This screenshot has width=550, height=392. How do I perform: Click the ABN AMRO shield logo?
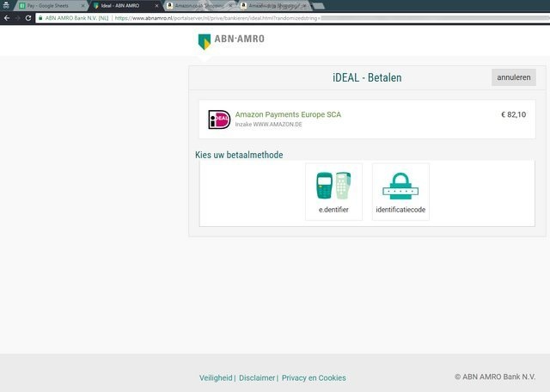pos(205,42)
